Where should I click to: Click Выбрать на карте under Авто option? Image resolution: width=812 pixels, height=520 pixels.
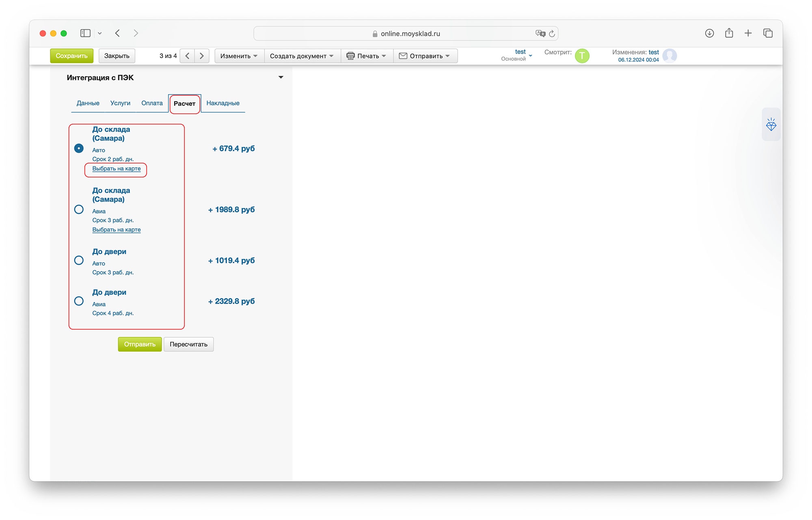(117, 169)
